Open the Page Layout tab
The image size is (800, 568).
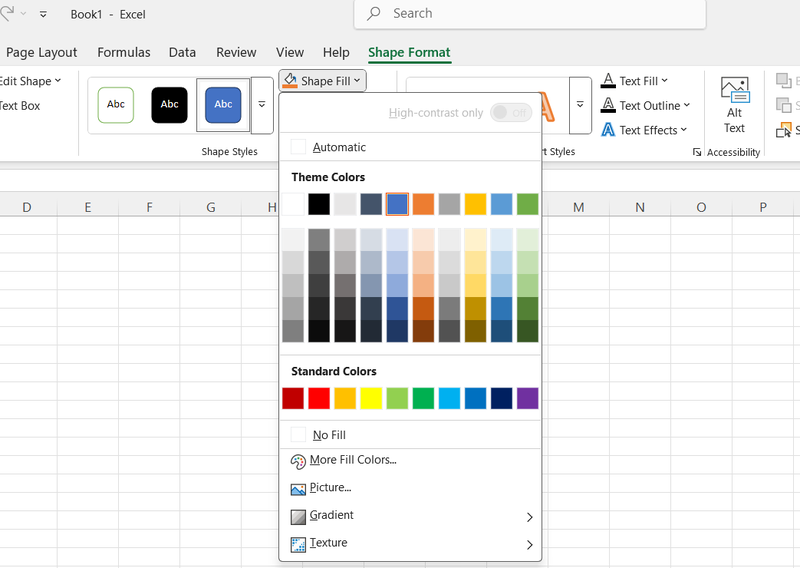coord(41,53)
